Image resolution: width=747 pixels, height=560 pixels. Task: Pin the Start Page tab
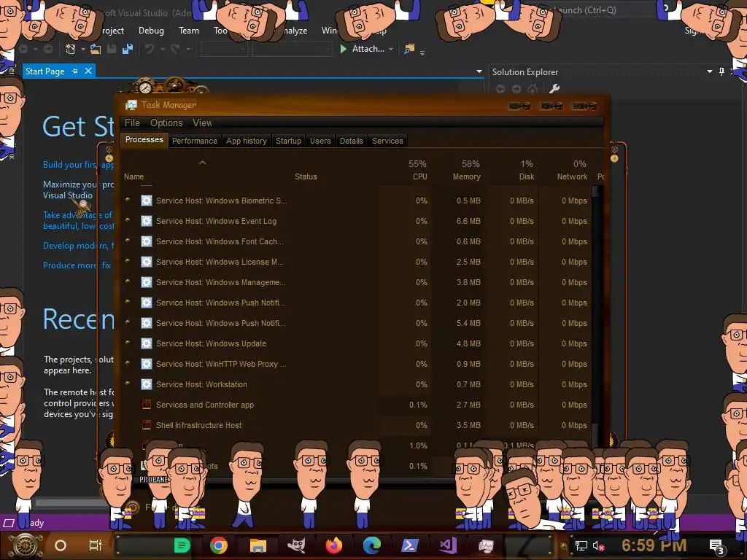(75, 71)
